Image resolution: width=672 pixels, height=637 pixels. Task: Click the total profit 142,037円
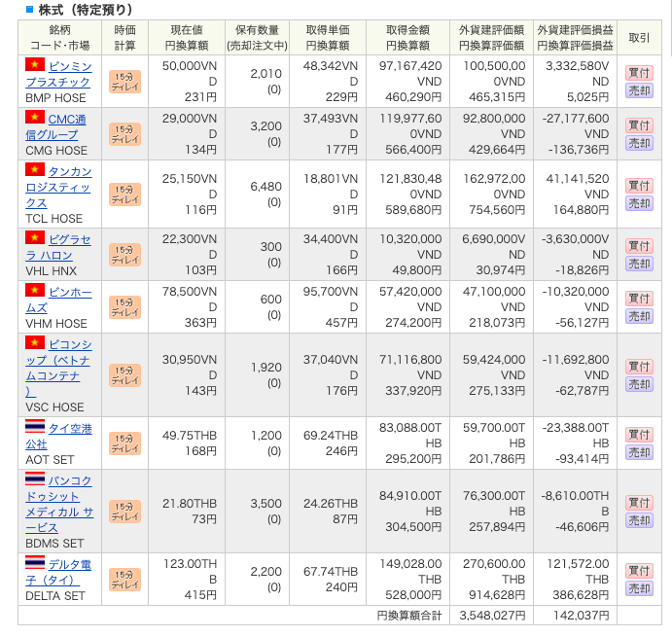point(582,616)
